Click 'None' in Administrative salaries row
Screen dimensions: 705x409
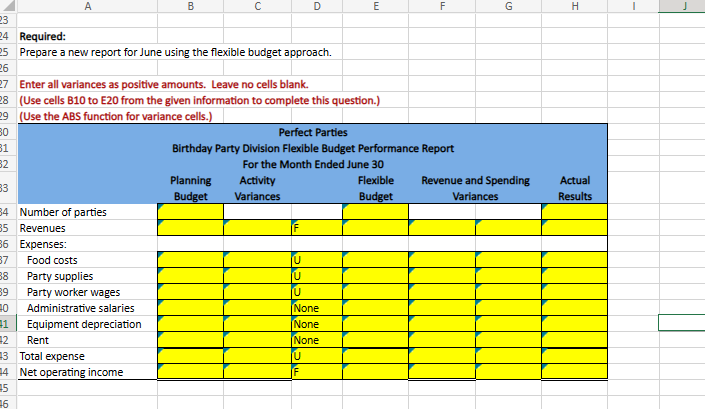[x=306, y=308]
